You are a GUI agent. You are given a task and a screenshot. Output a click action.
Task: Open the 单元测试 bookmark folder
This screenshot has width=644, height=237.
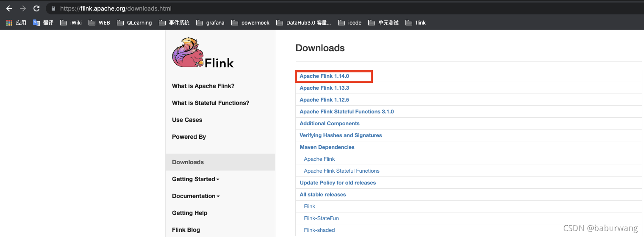click(x=383, y=23)
